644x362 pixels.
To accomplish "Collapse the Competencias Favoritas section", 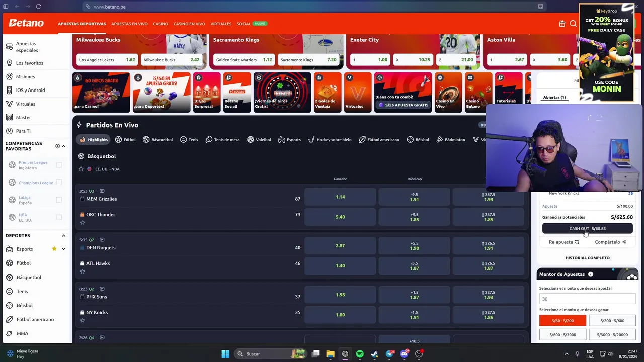I will 63,146.
